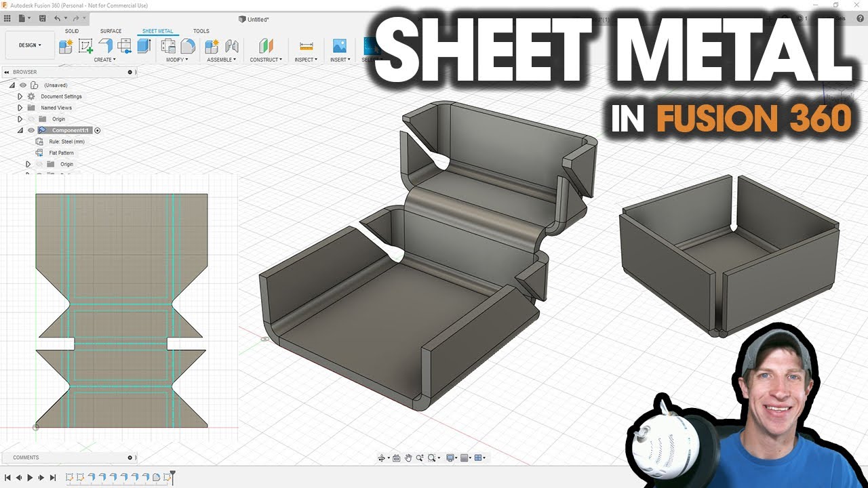Collapse the (Unsaved) root node
The image size is (868, 488).
pos(12,85)
